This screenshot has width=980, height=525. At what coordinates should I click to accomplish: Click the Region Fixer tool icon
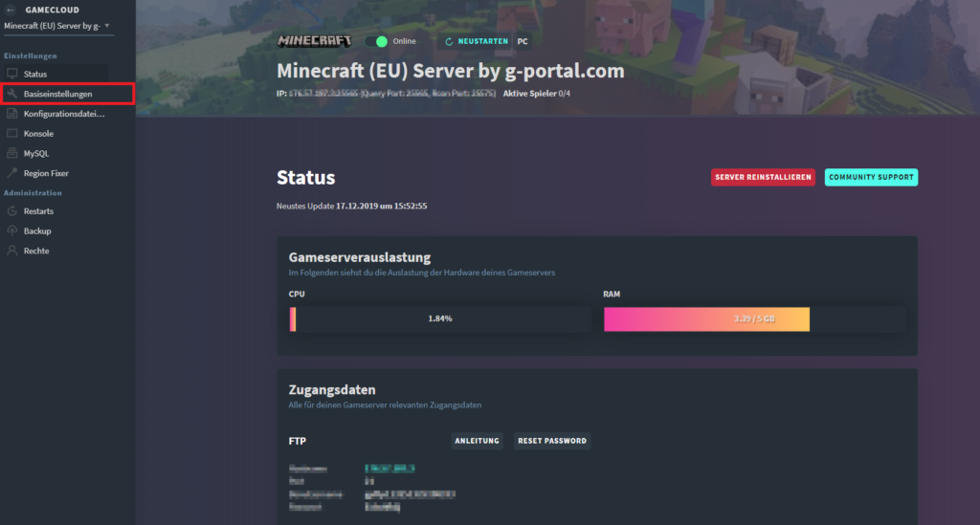click(11, 173)
